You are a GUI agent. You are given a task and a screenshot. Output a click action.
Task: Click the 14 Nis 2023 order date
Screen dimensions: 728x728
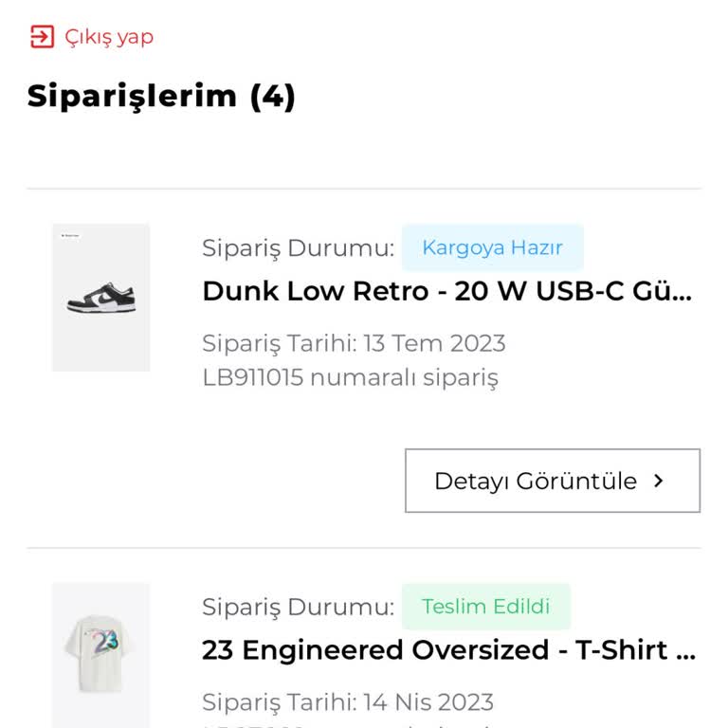click(x=428, y=702)
